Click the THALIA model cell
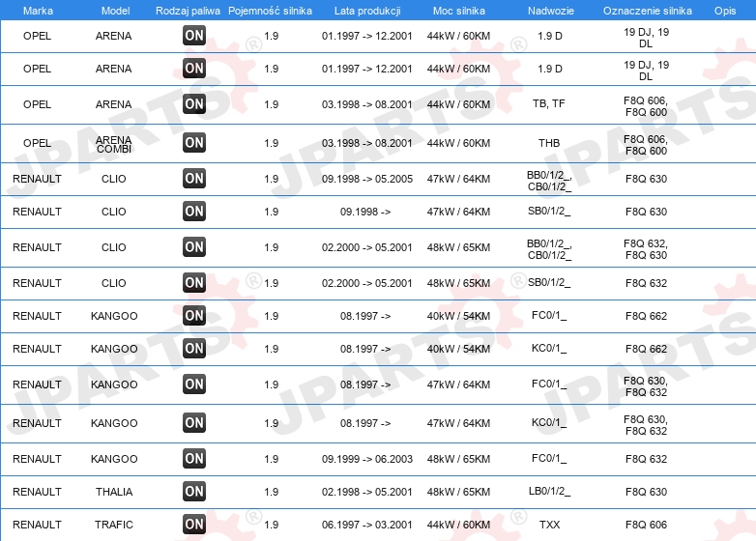Image resolution: width=756 pixels, height=541 pixels. pyautogui.click(x=114, y=492)
